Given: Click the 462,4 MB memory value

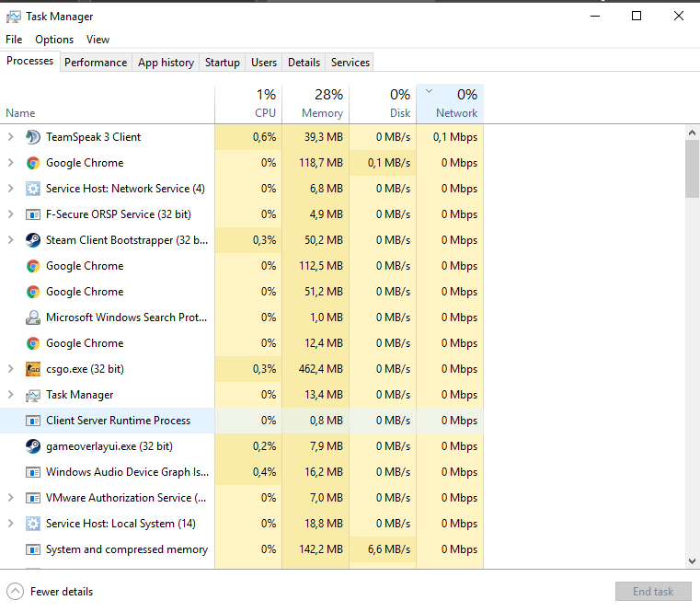Looking at the screenshot, I should pyautogui.click(x=320, y=369).
